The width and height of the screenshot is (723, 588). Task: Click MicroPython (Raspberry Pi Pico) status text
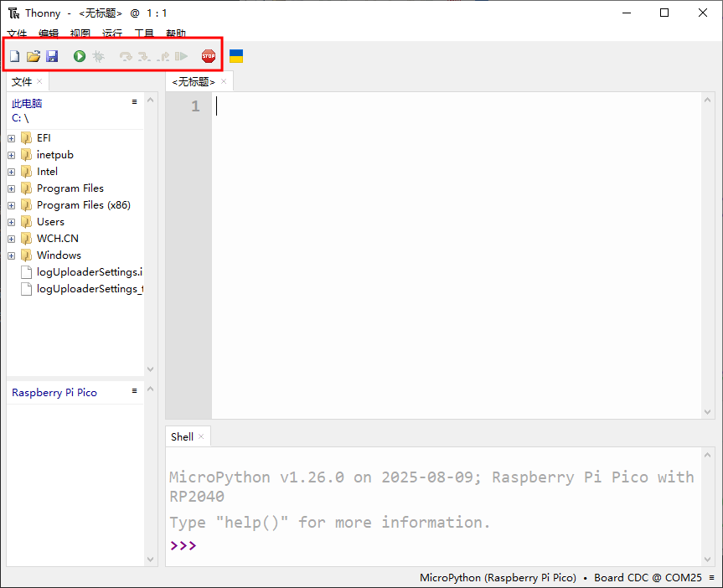point(498,578)
